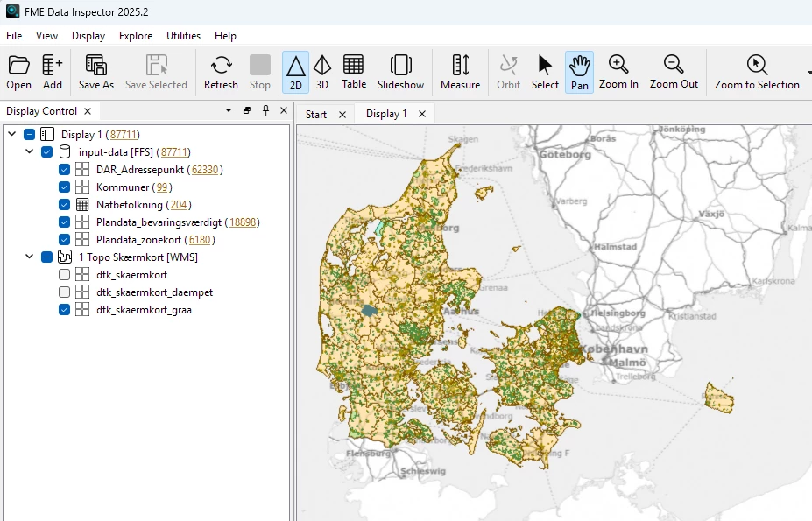Click the Add dataset icon
Viewport: 812px width, 521px height.
[53, 72]
